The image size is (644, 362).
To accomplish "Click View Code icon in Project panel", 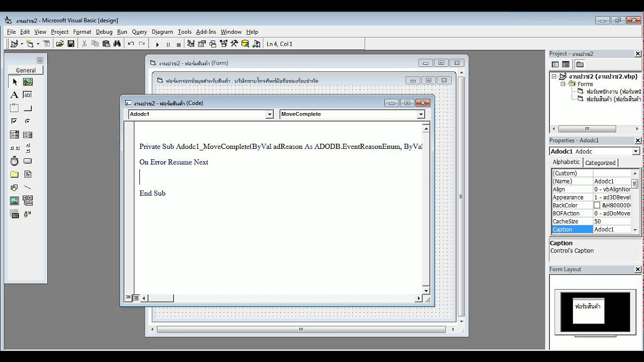I will pyautogui.click(x=555, y=64).
